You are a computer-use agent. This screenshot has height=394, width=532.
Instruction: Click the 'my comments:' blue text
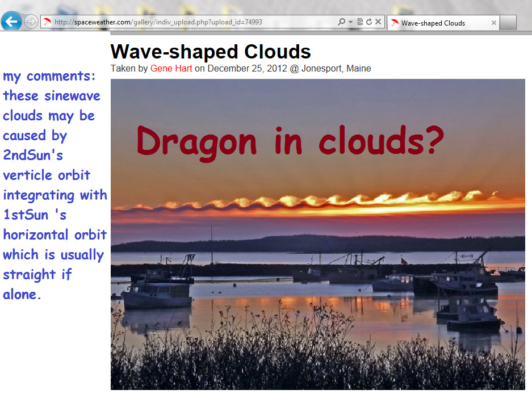click(49, 76)
